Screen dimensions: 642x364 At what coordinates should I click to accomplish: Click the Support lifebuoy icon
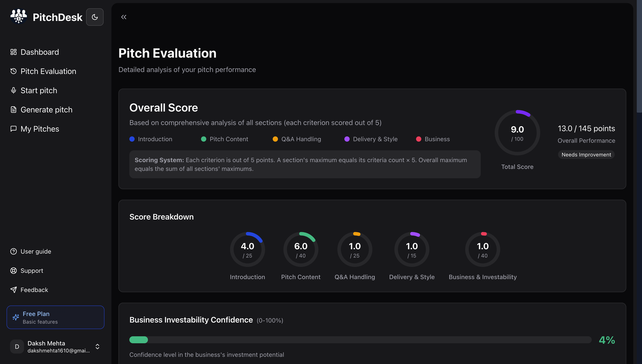point(14,271)
